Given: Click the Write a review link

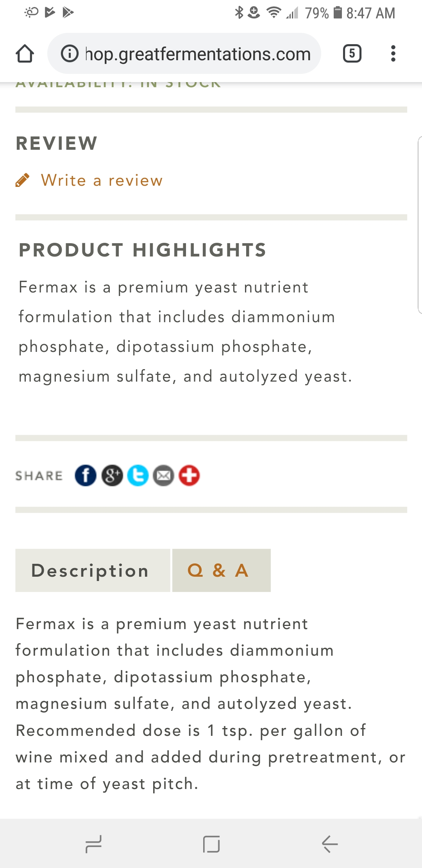Looking at the screenshot, I should click(102, 180).
